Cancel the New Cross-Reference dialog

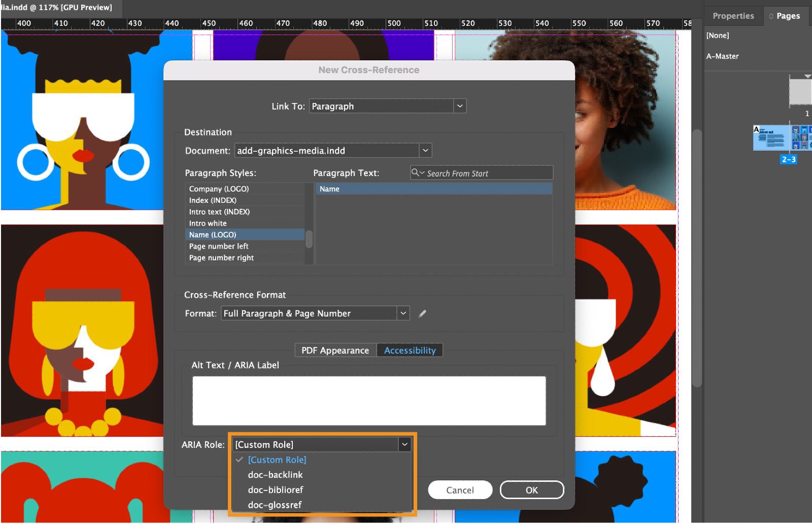[x=460, y=490]
